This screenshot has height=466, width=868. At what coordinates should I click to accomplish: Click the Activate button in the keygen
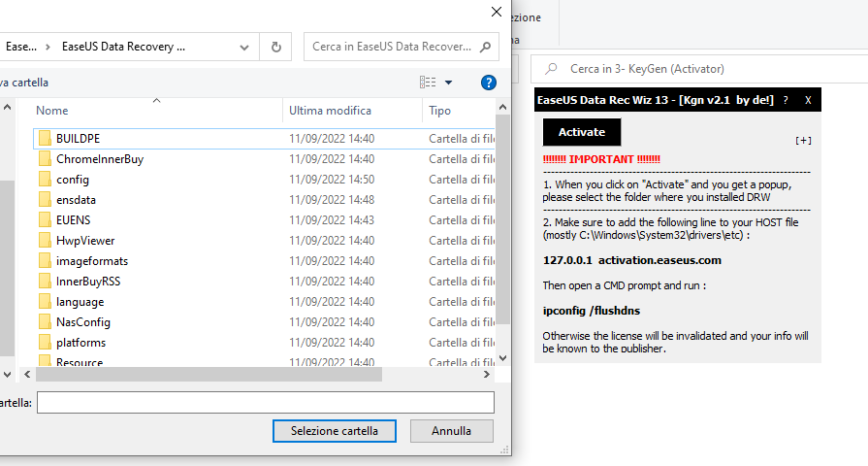pyautogui.click(x=581, y=132)
